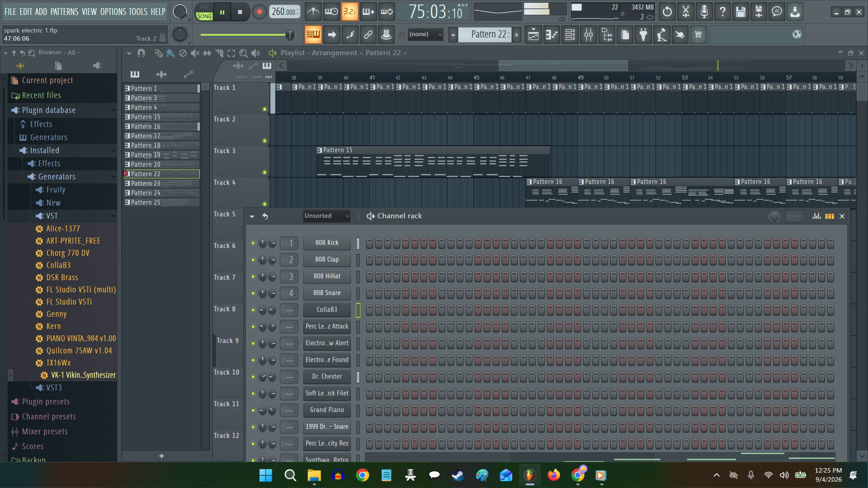The height and width of the screenshot is (488, 868).
Task: Mute the 808 Kick channel
Action: (253, 243)
